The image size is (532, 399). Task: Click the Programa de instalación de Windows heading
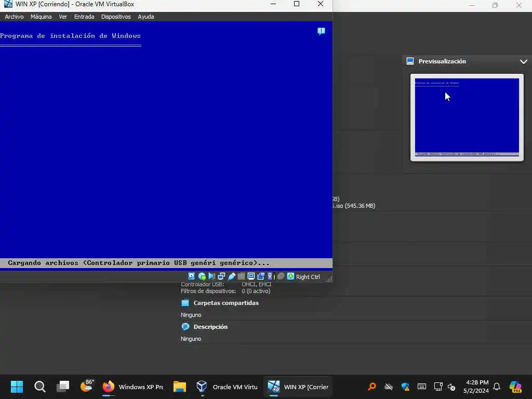click(x=70, y=36)
